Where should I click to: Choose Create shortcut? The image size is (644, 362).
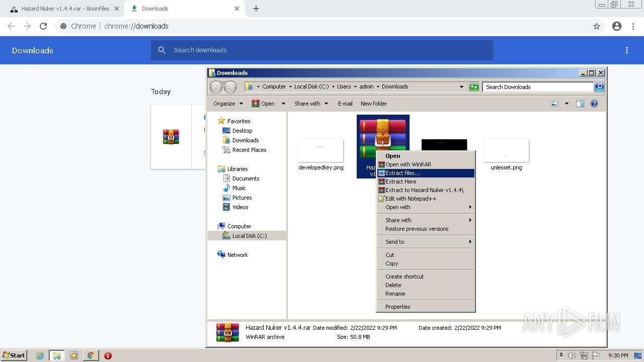[x=426, y=277]
